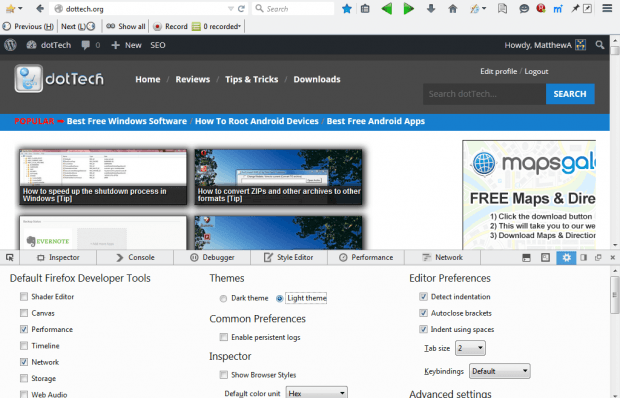The width and height of the screenshot is (620, 398).
Task: Toggle split console icon in devtools toolbar
Action: click(x=526, y=258)
